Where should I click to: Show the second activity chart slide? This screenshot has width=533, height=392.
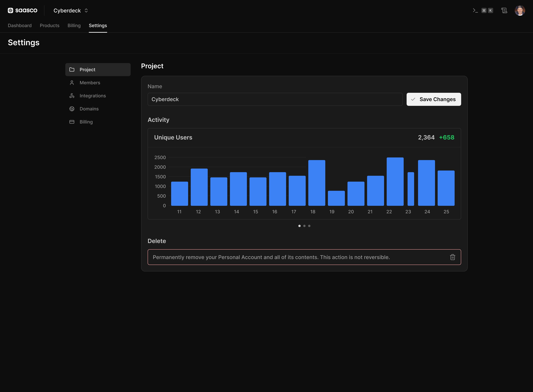(x=304, y=226)
